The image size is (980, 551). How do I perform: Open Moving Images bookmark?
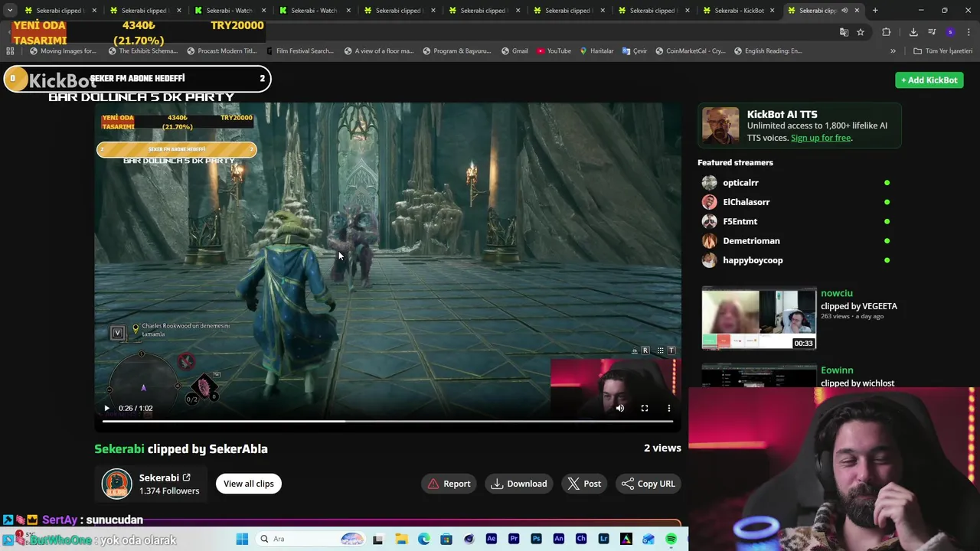63,51
